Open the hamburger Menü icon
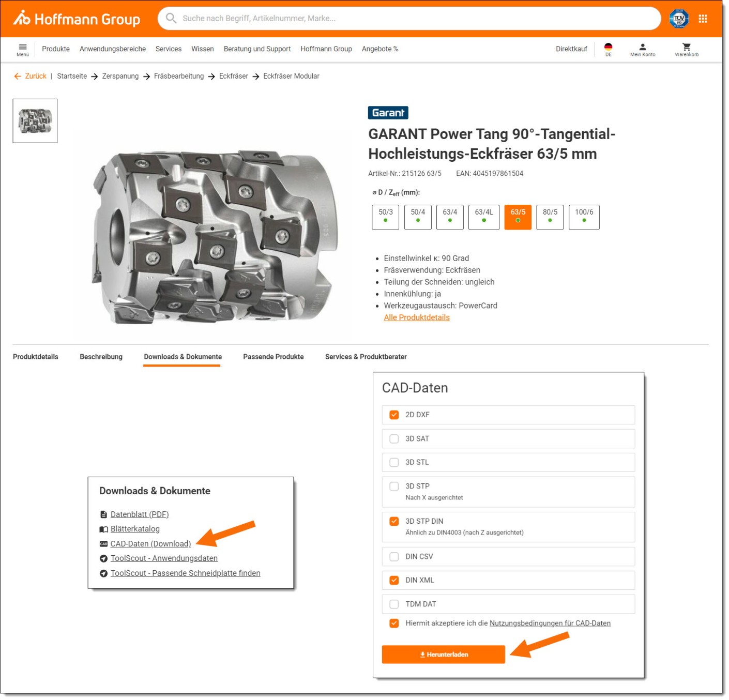Viewport: 729px width, 700px height. (23, 49)
